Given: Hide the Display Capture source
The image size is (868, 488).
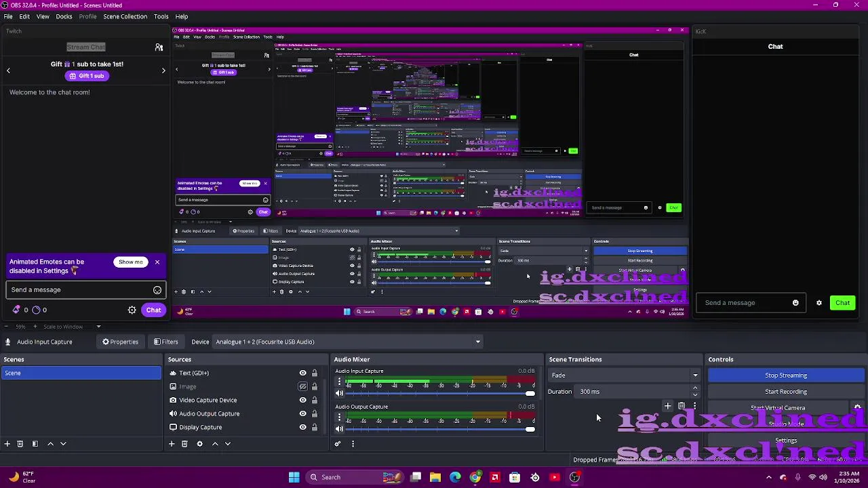Looking at the screenshot, I should [x=303, y=428].
